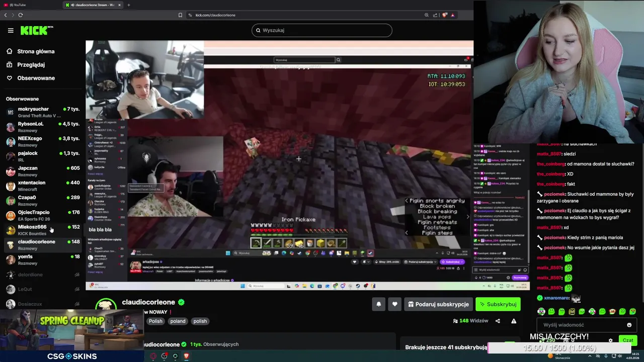The height and width of the screenshot is (362, 644).
Task: Open NEEXcsgo channel in sidebar
Action: pyautogui.click(x=43, y=141)
